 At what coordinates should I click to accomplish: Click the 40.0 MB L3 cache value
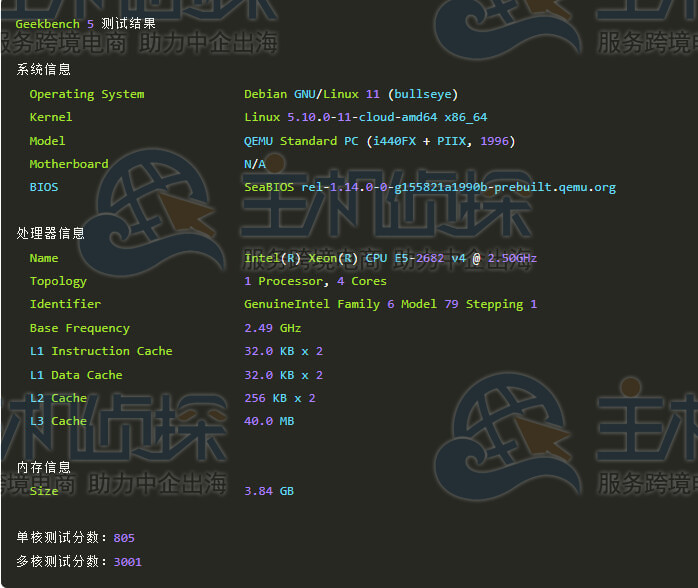coord(269,421)
